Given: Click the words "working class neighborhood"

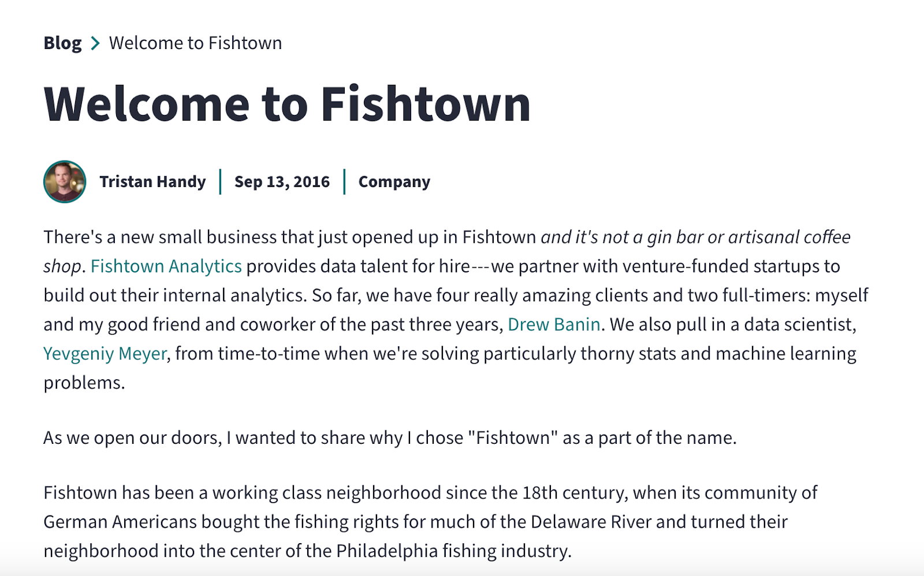Looking at the screenshot, I should (x=326, y=493).
